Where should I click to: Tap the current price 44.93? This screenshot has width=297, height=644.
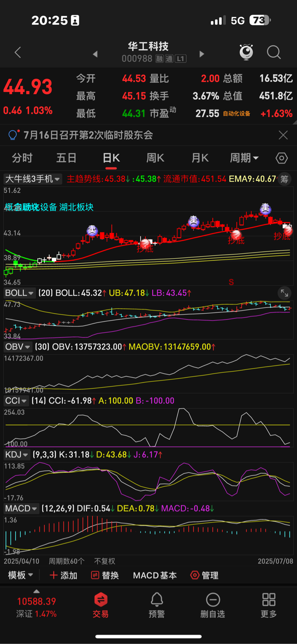(28, 87)
